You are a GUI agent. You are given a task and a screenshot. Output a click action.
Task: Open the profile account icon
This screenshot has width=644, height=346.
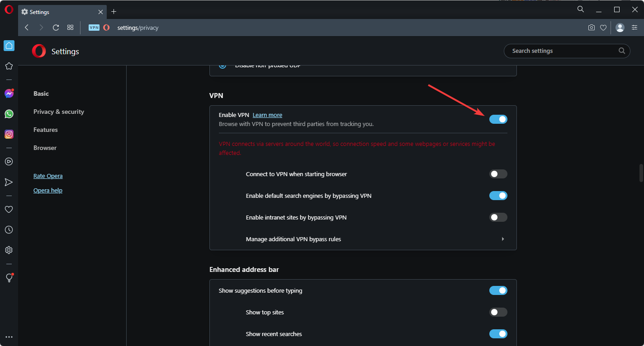[x=620, y=28]
